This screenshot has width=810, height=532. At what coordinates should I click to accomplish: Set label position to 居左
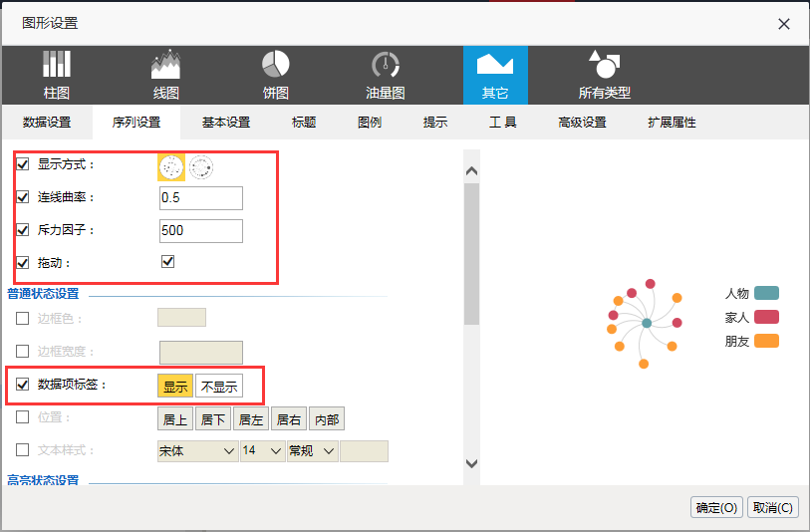coord(251,418)
